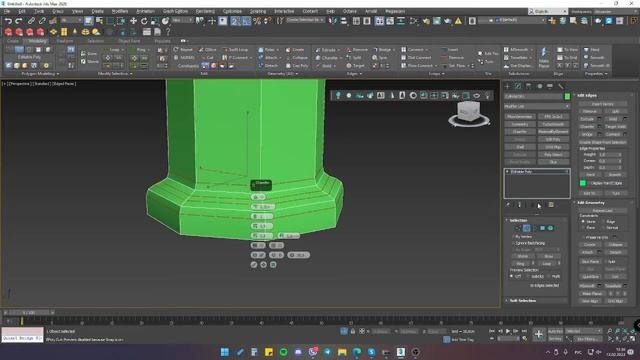Select Edge constraint radio button
The image size is (640, 360).
coord(603,221)
